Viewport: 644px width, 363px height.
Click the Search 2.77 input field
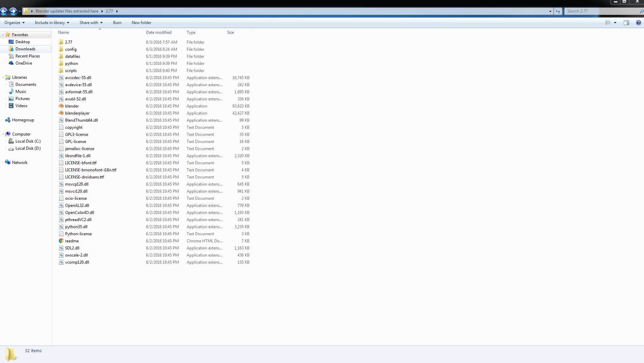(602, 11)
